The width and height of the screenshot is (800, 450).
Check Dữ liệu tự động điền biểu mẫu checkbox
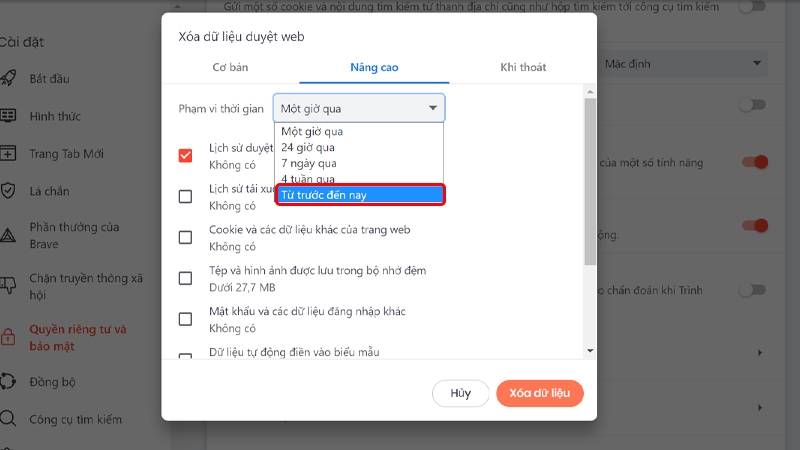(185, 356)
